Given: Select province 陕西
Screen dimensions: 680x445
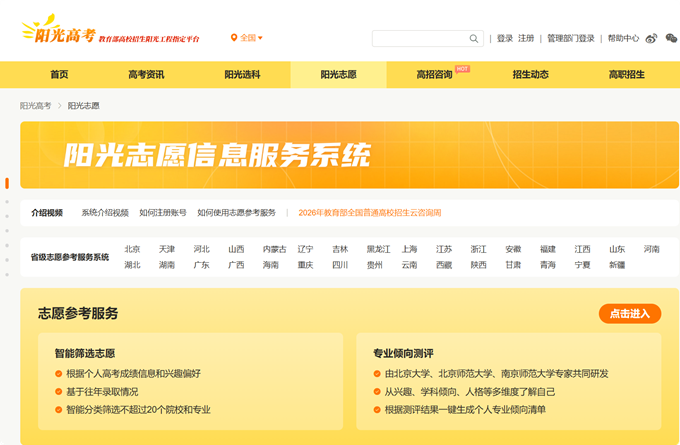Looking at the screenshot, I should point(479,265).
